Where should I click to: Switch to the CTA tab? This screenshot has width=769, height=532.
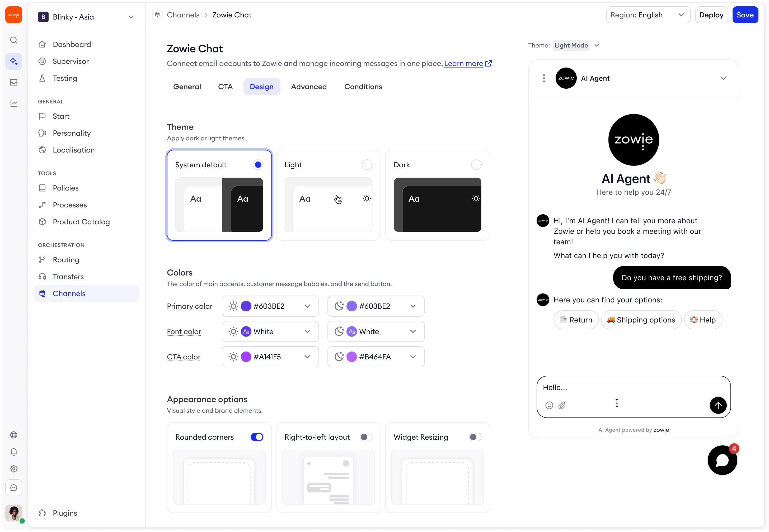(226, 87)
